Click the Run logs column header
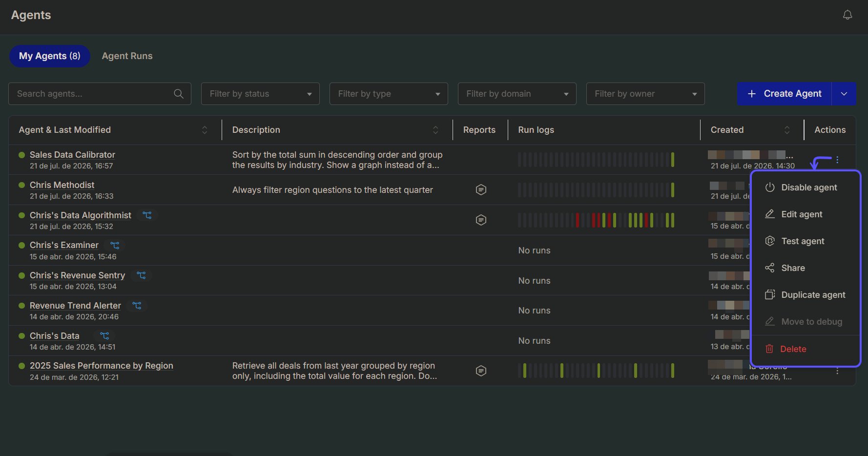The width and height of the screenshot is (868, 456). pyautogui.click(x=536, y=130)
